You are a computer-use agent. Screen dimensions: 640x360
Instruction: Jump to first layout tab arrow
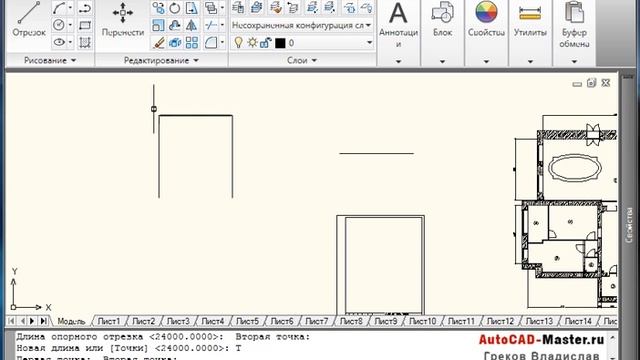11,321
